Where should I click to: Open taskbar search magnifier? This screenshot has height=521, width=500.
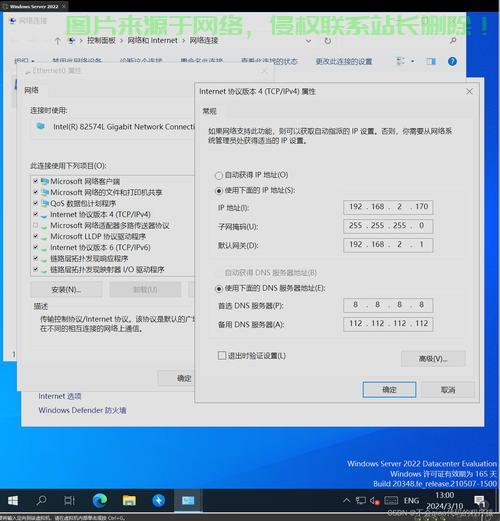click(x=41, y=500)
